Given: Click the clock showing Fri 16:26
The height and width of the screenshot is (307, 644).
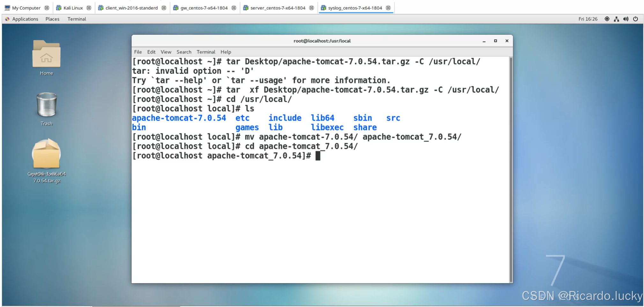Looking at the screenshot, I should tap(588, 19).
